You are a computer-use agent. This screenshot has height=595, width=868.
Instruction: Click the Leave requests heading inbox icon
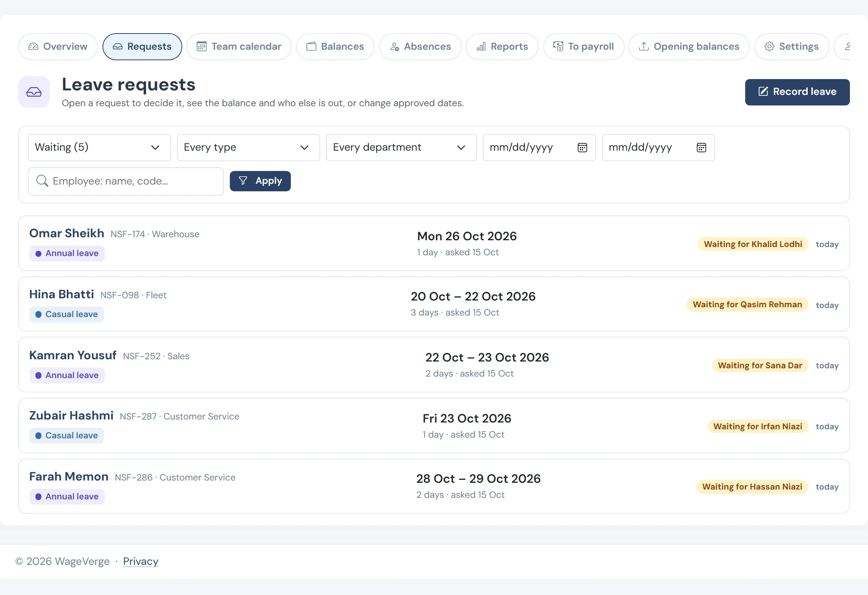(x=34, y=92)
